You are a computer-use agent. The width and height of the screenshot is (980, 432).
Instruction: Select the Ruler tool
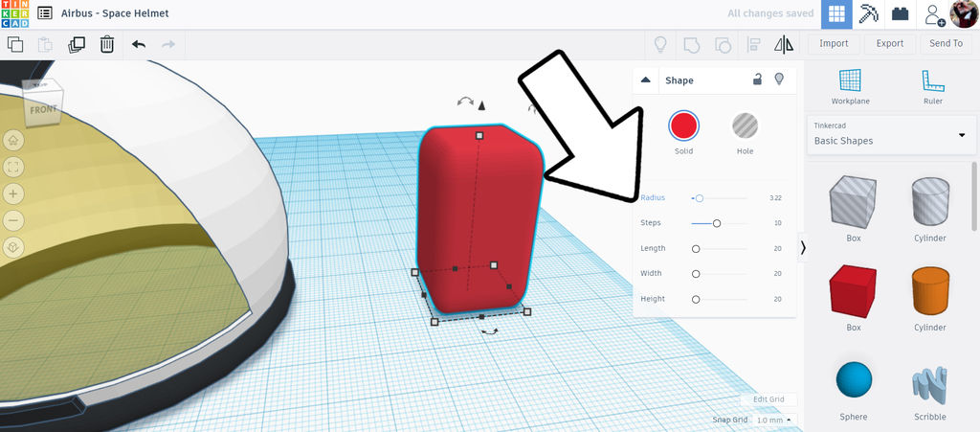pyautogui.click(x=933, y=87)
